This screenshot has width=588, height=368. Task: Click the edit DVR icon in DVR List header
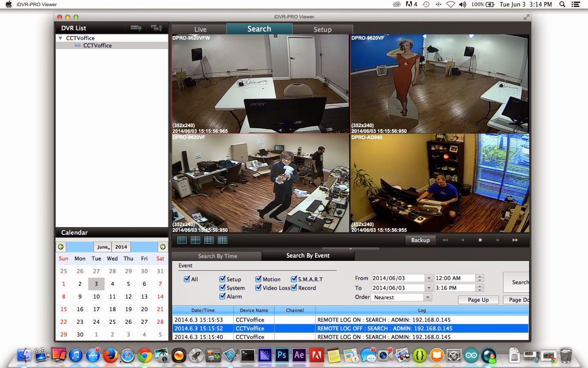[156, 28]
